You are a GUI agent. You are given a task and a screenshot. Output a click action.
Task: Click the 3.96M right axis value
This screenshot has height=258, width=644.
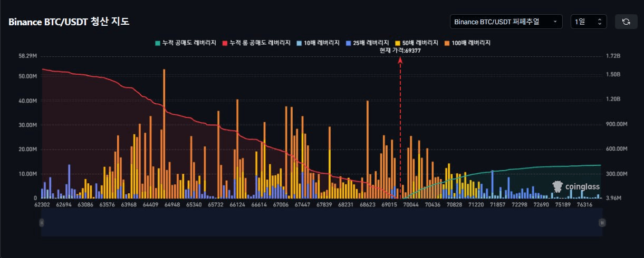click(x=614, y=199)
